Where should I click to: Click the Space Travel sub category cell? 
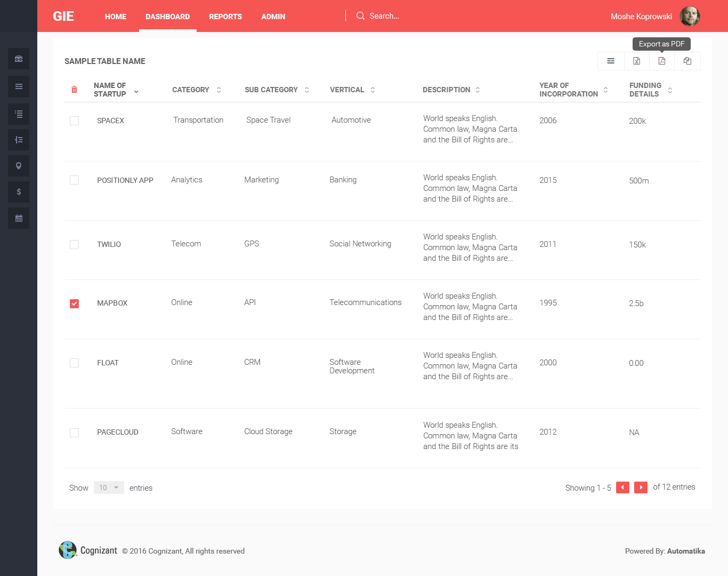268,120
